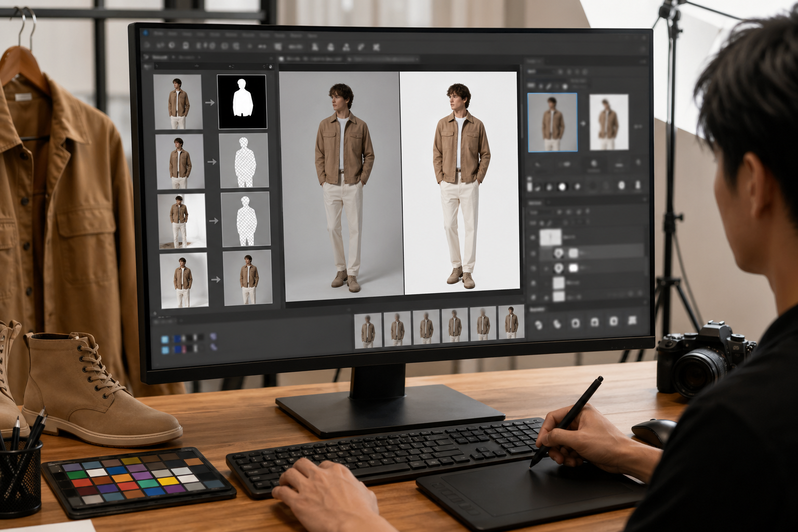Expand the breadcrumb chevron next to the document name

[172, 57]
